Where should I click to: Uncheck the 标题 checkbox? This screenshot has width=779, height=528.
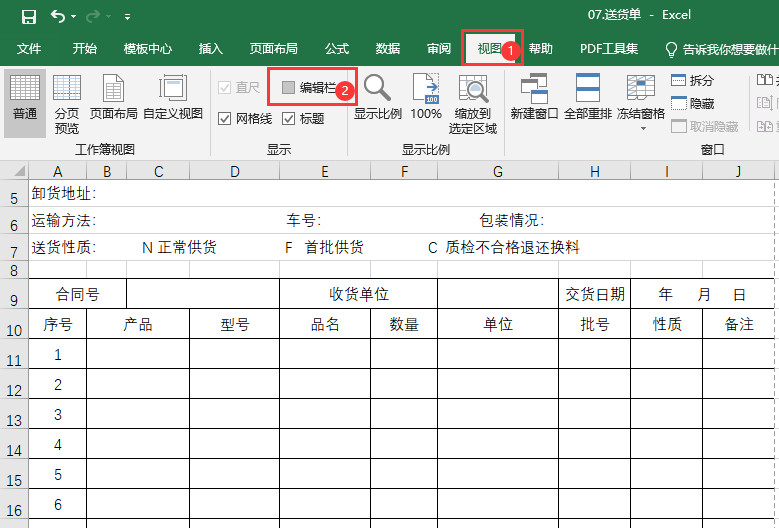289,119
